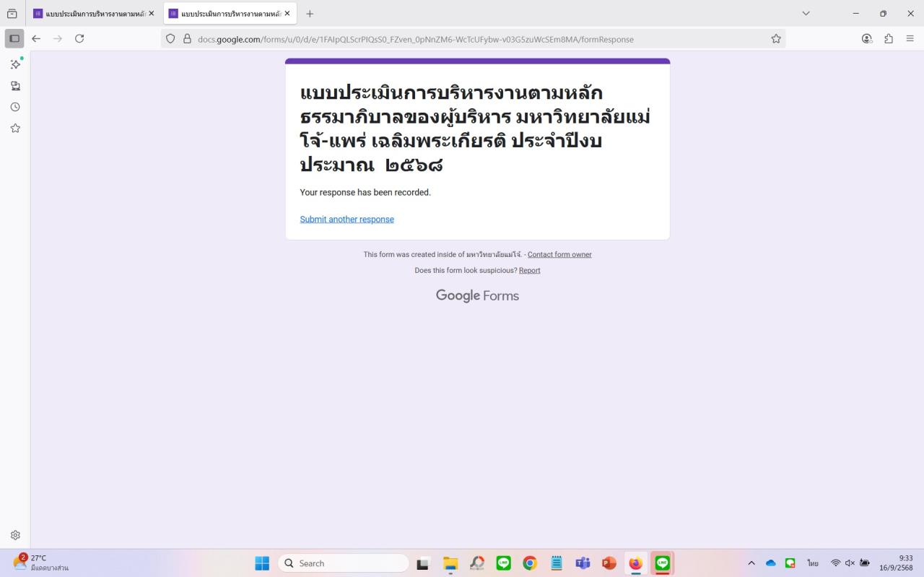
Task: Click Contact form owner link
Action: click(559, 255)
